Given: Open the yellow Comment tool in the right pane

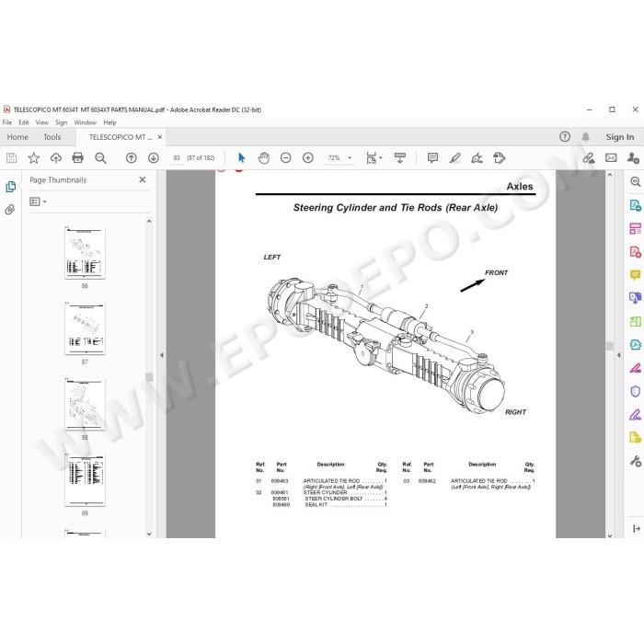Looking at the screenshot, I should click(x=635, y=275).
